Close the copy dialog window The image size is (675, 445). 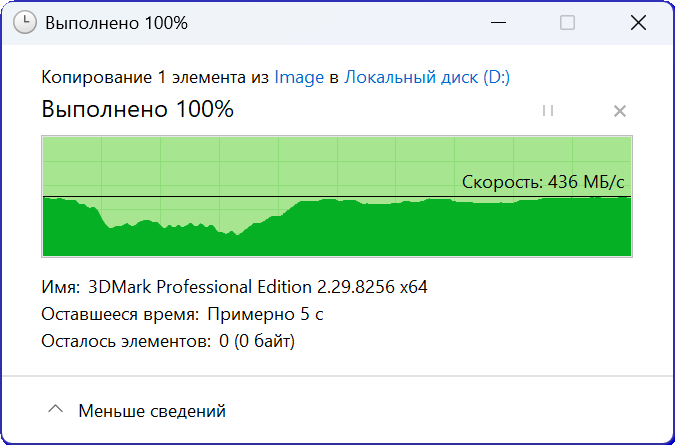pos(637,22)
